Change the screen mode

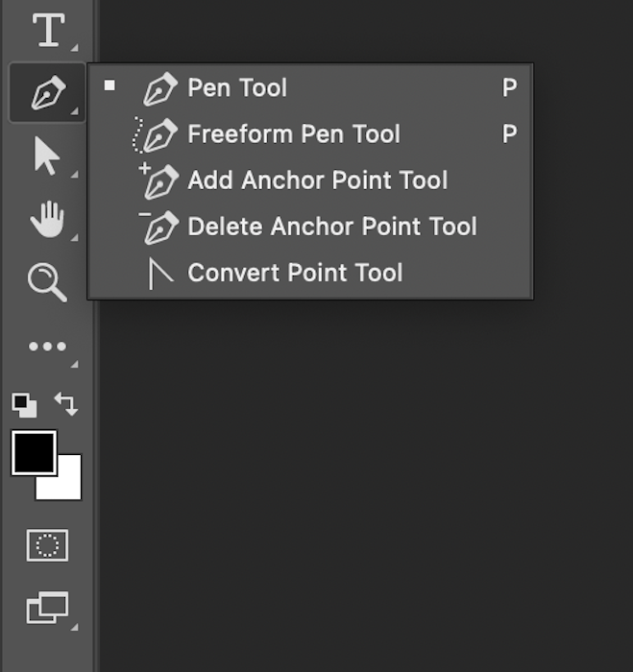46,609
